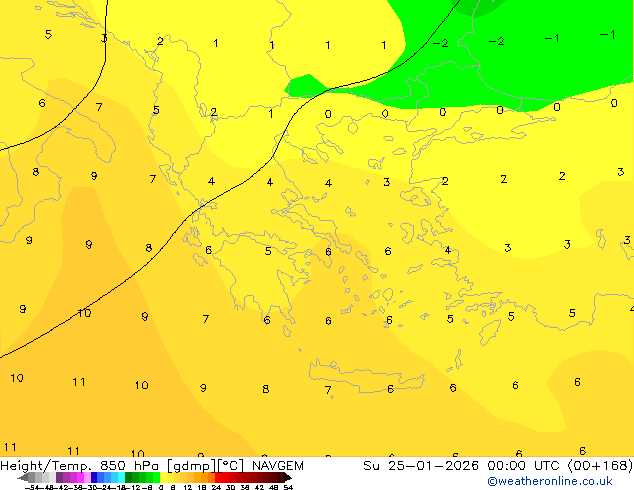Click the dark red end arrow of the color scale
This screenshot has height=490, width=634.
pos(288,477)
